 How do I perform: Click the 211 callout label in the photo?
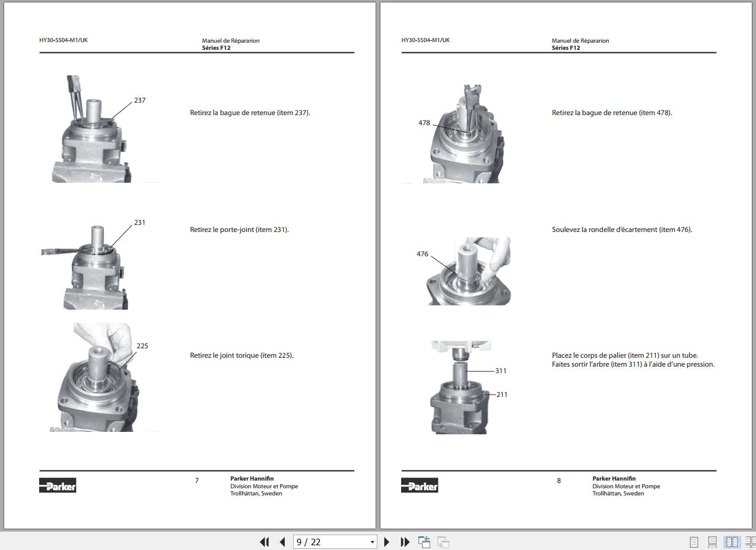tap(502, 395)
